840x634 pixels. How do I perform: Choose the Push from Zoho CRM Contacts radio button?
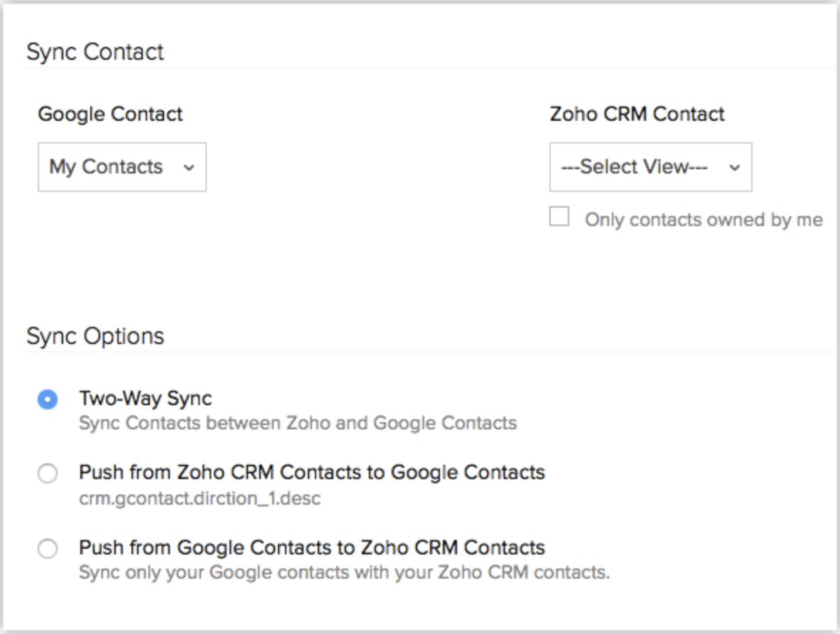48,474
